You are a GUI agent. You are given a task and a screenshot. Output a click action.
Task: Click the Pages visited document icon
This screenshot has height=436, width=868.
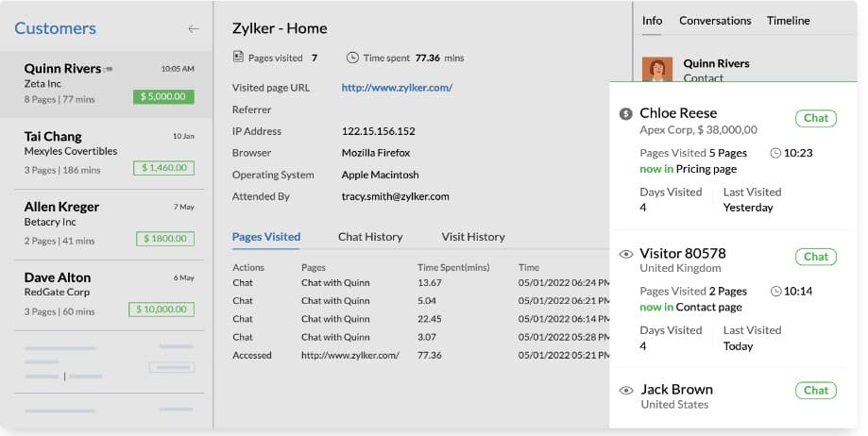coord(238,58)
